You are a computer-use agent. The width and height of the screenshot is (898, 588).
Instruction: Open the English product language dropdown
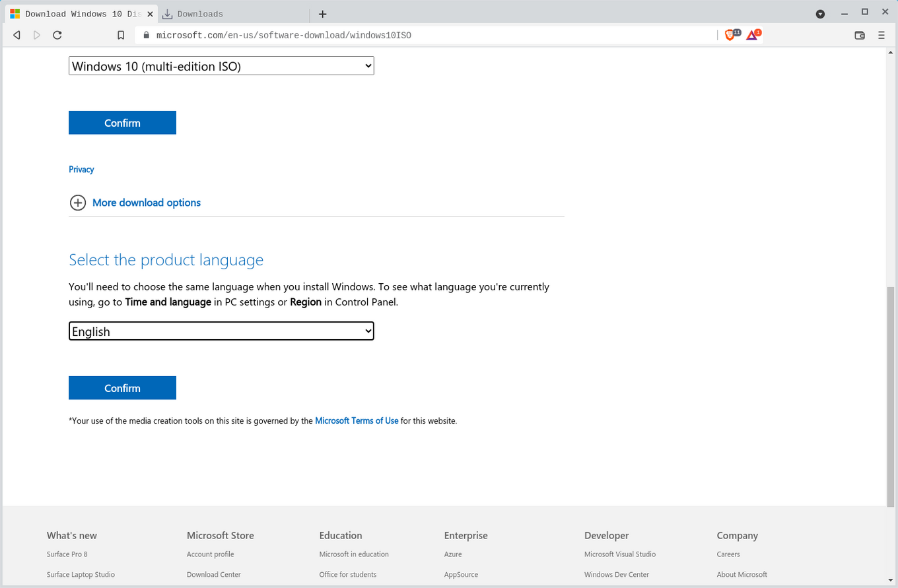coord(221,331)
